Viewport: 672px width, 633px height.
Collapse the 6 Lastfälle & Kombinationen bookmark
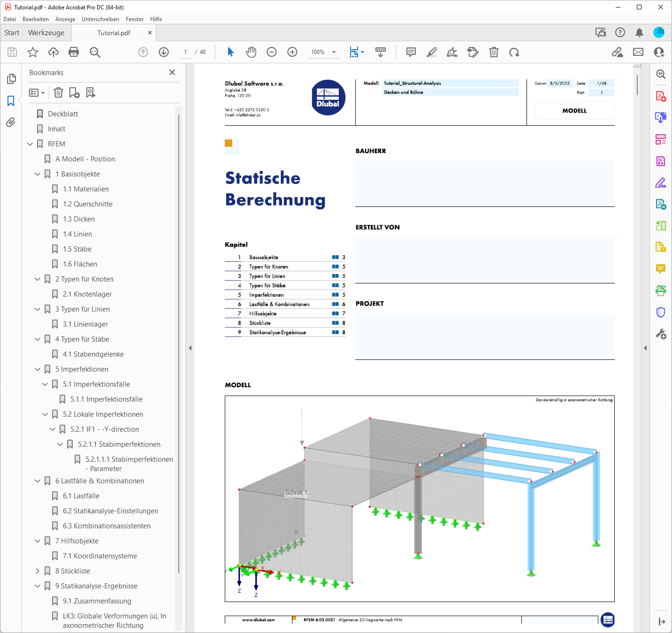pos(38,481)
